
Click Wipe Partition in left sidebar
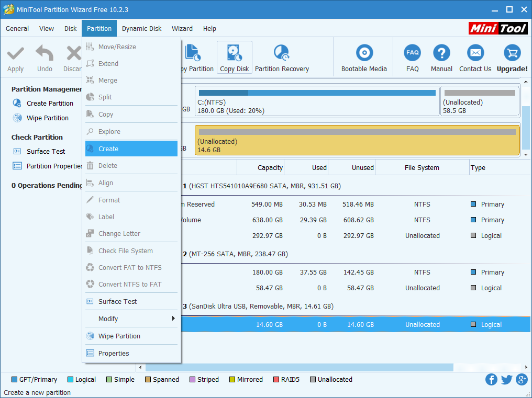tap(47, 118)
